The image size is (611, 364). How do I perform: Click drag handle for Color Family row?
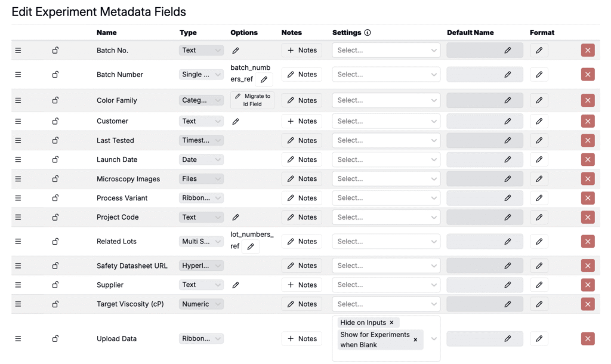click(18, 100)
